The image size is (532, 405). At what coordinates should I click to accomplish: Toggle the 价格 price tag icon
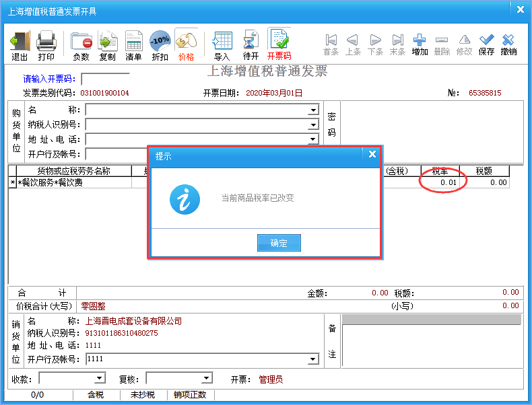[187, 46]
